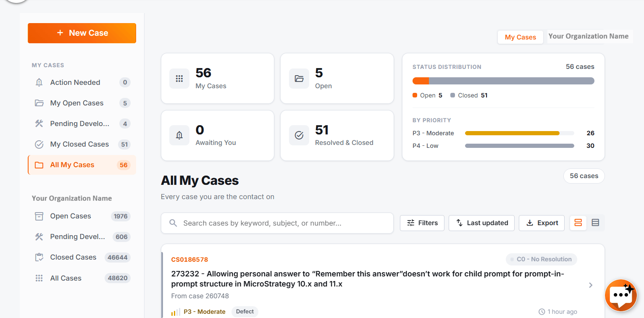644x318 pixels.
Task: Switch to compact list view icon
Action: click(x=595, y=223)
